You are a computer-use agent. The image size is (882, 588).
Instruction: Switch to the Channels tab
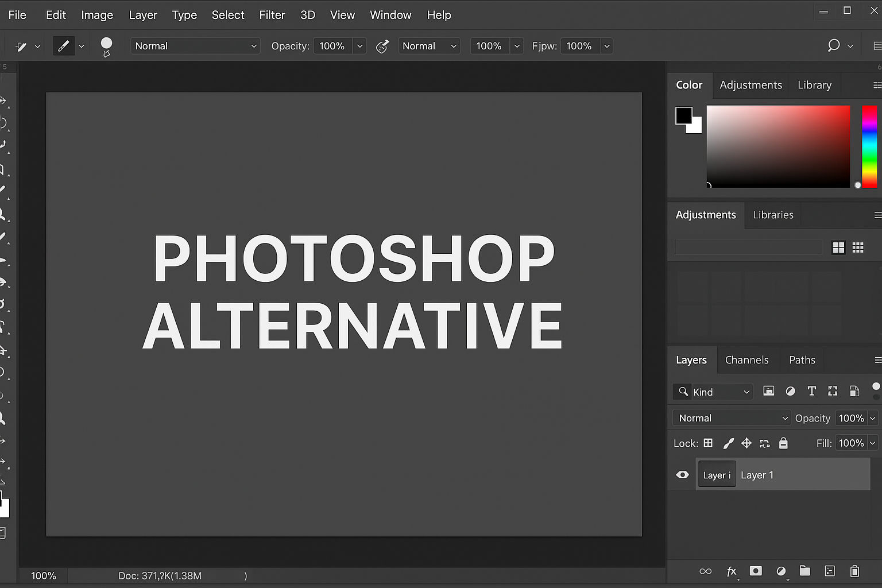(x=747, y=359)
